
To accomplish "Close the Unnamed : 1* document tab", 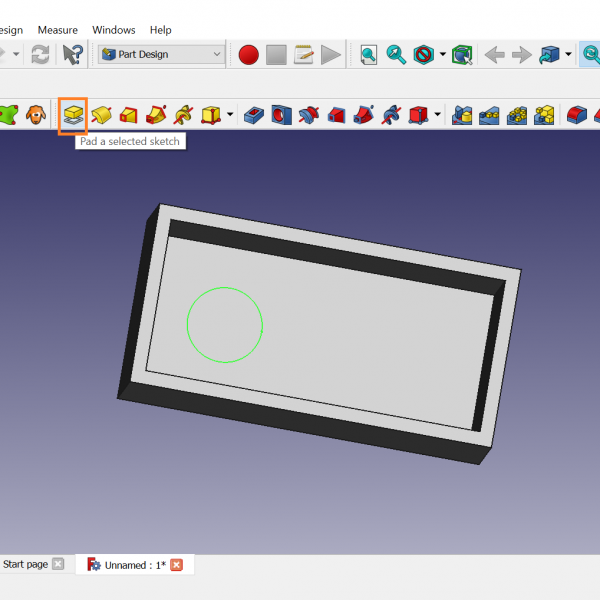I will 177,565.
